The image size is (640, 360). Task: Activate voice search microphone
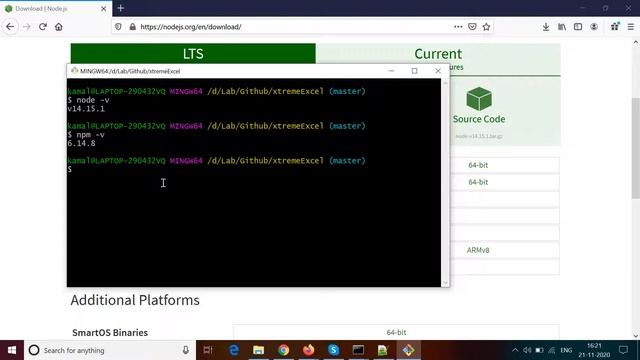(186, 350)
